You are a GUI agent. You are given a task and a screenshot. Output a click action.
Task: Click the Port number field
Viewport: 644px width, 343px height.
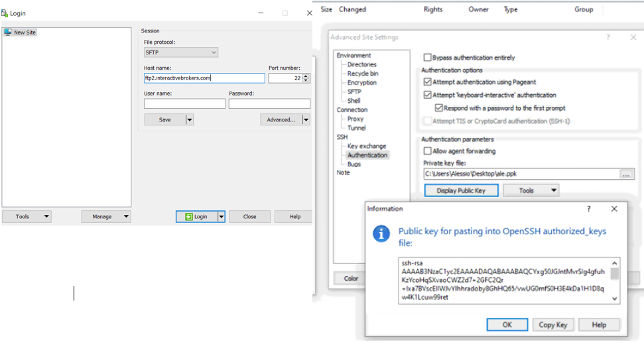285,78
